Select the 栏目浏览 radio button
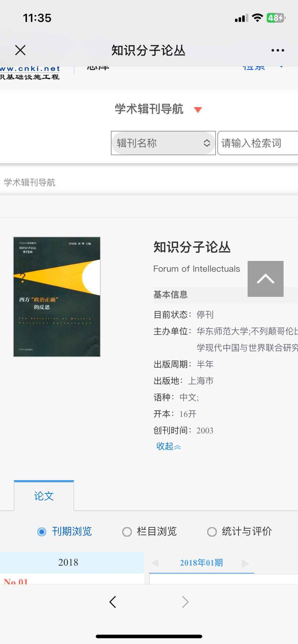Viewport: 298px width, 644px height. [127, 532]
